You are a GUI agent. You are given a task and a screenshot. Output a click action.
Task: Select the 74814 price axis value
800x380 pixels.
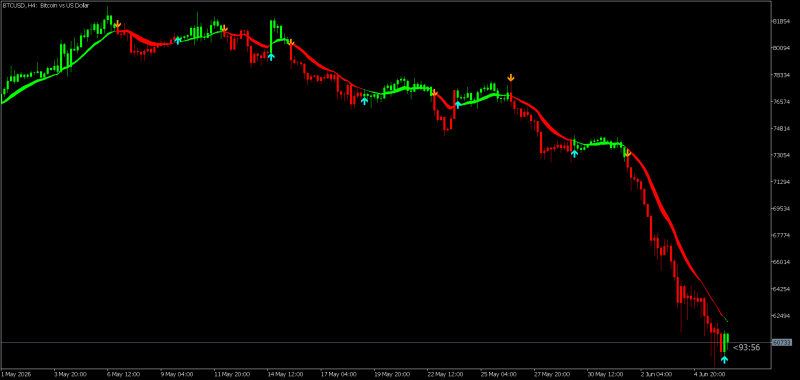coord(782,129)
